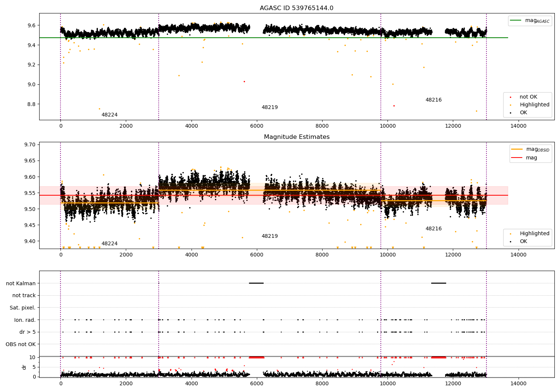Click 'not OK' in the top plot legend

pyautogui.click(x=528, y=97)
